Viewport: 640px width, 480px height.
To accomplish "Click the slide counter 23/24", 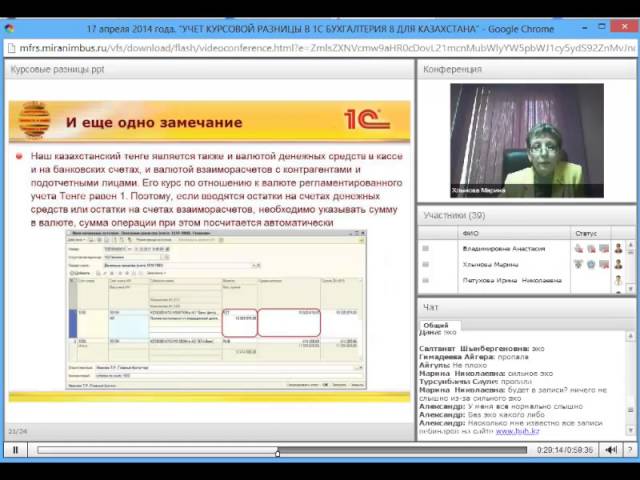I will tap(18, 431).
